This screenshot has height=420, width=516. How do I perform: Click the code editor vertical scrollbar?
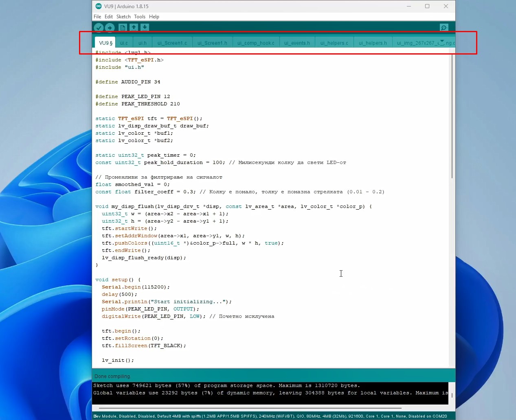[452, 118]
